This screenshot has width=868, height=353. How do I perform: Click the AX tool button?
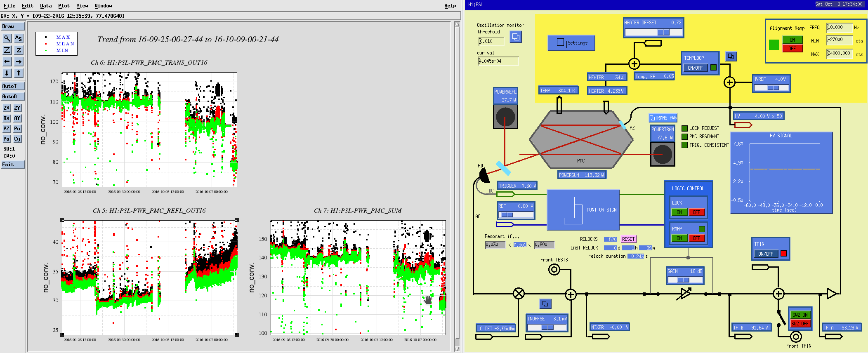[x=7, y=118]
